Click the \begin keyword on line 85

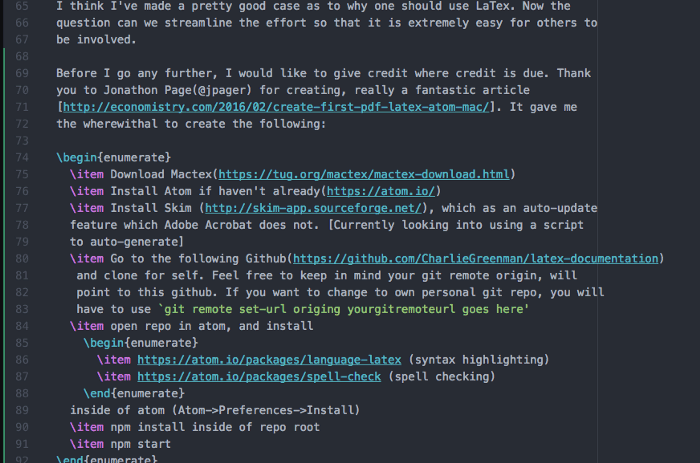(x=104, y=343)
